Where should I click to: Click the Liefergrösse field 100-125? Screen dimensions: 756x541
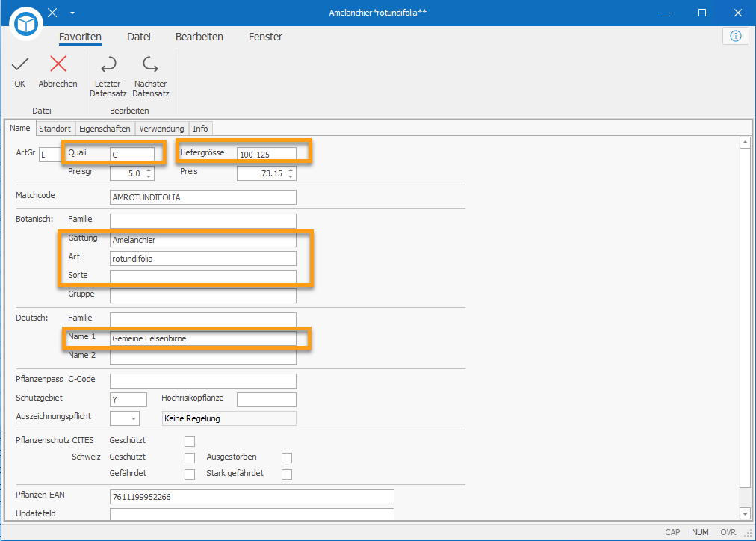coord(267,154)
